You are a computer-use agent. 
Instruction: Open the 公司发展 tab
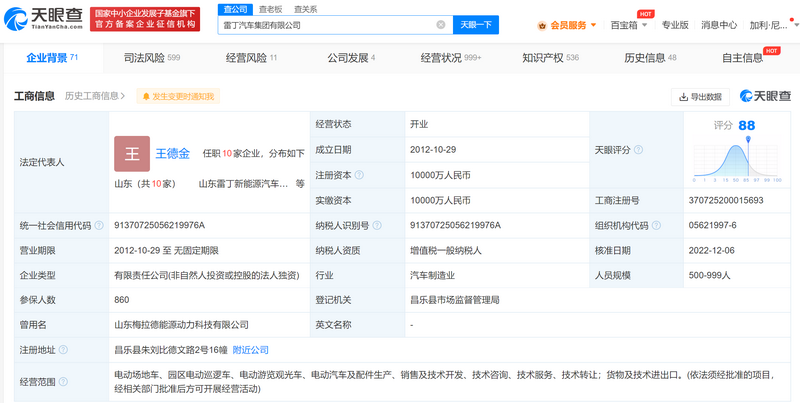coord(351,58)
